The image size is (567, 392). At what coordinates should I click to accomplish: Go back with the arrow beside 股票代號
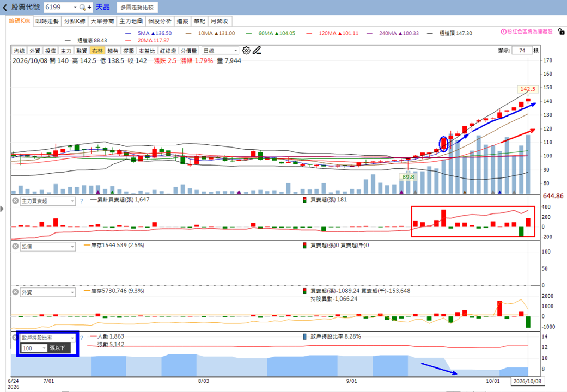pyautogui.click(x=5, y=7)
